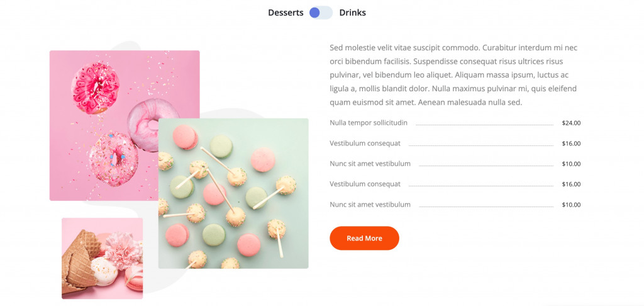Switch to the Drinks menu label
Image resolution: width=644 pixels, height=306 pixels.
[x=352, y=13]
